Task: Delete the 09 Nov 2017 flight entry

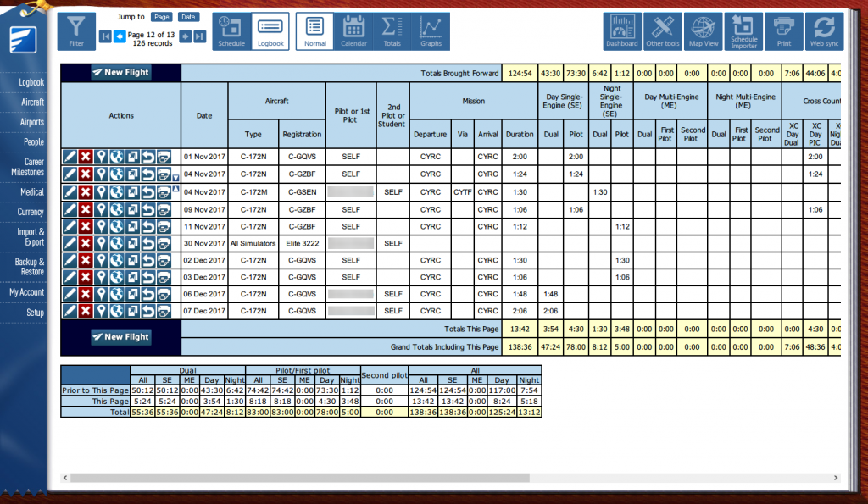Action: pyautogui.click(x=85, y=209)
